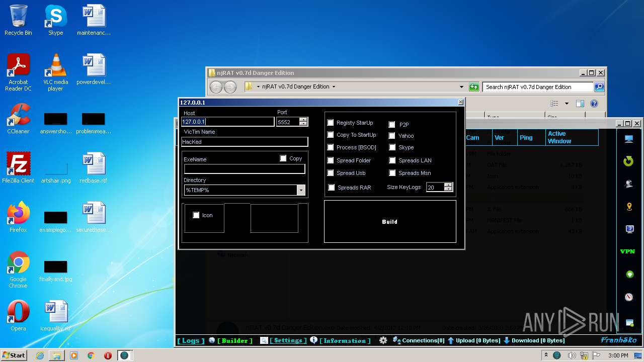Viewport: 644px width, 362px height.
Task: Open the view options dropdown in Explorer
Action: point(567,104)
